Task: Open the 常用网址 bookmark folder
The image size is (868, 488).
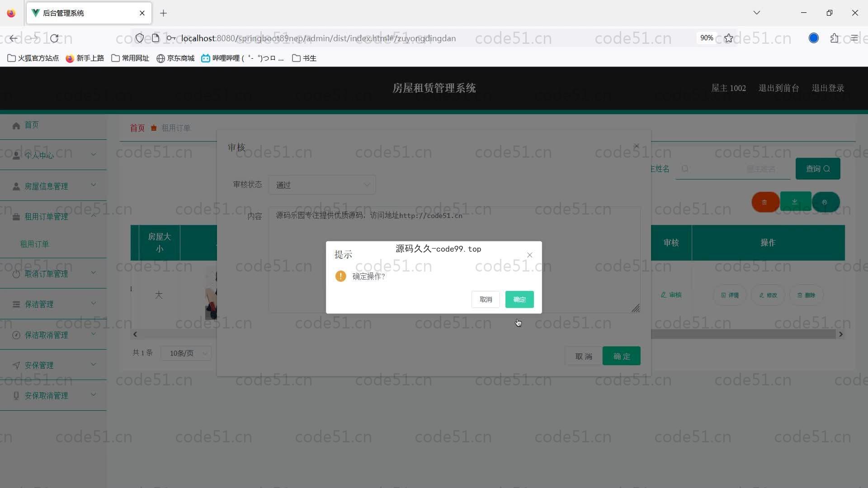Action: pyautogui.click(x=130, y=58)
